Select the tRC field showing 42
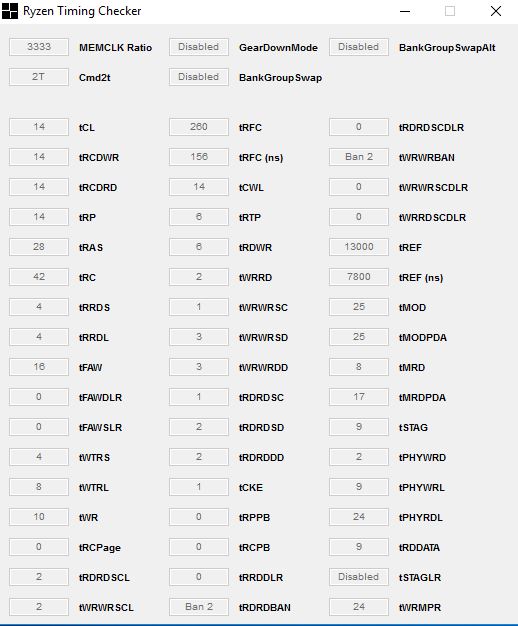This screenshot has height=626, width=518. click(39, 277)
